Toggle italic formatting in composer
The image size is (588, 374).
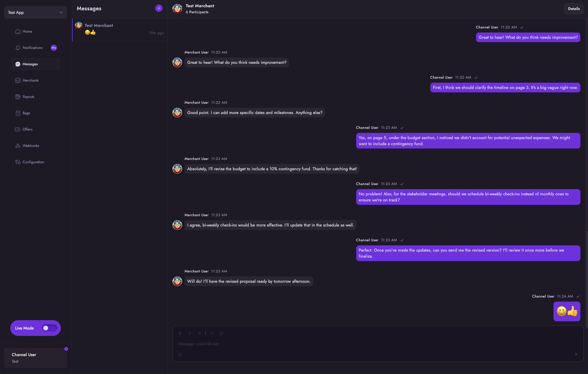tap(190, 333)
